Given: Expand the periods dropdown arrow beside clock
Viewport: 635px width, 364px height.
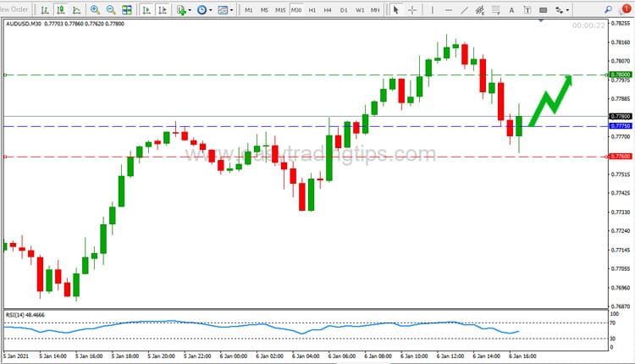Looking at the screenshot, I should click(210, 10).
